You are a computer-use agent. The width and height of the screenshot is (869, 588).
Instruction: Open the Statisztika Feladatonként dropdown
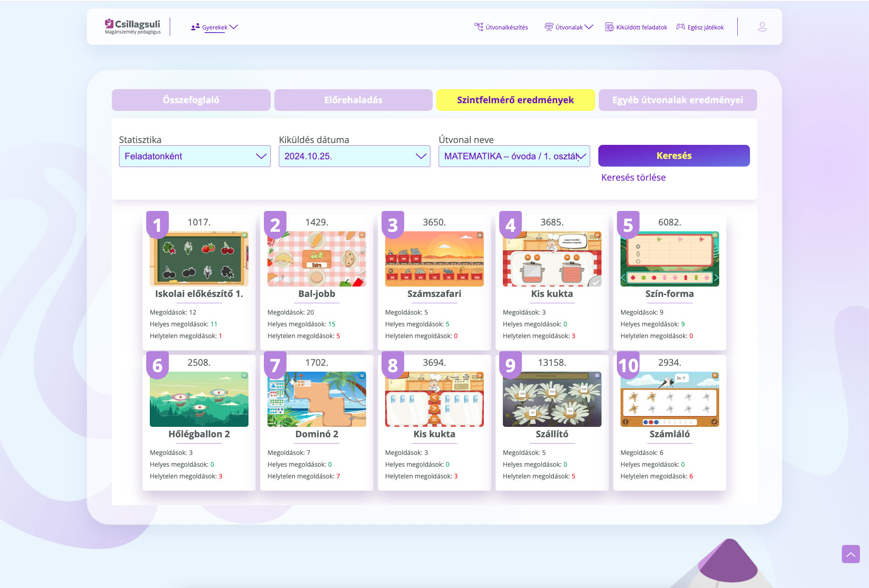click(195, 156)
